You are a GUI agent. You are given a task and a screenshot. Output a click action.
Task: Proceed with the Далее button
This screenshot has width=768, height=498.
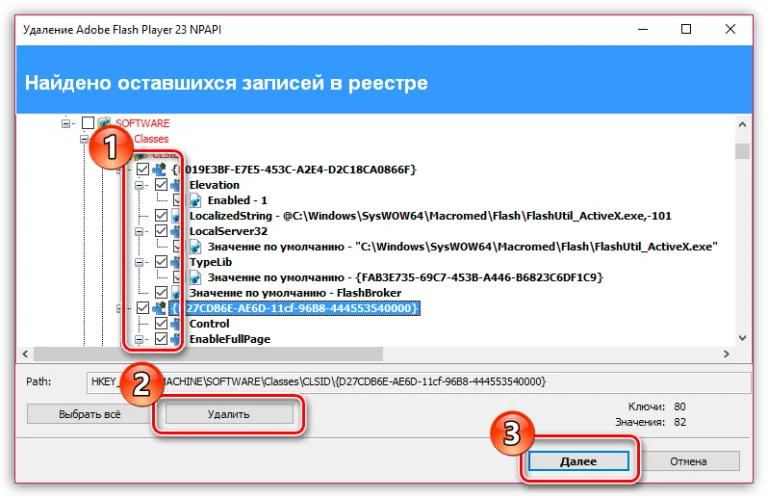[x=578, y=461]
